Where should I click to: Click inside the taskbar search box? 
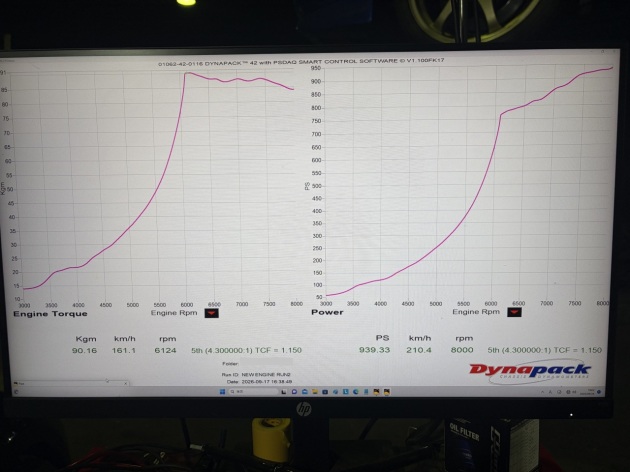pyautogui.click(x=253, y=392)
